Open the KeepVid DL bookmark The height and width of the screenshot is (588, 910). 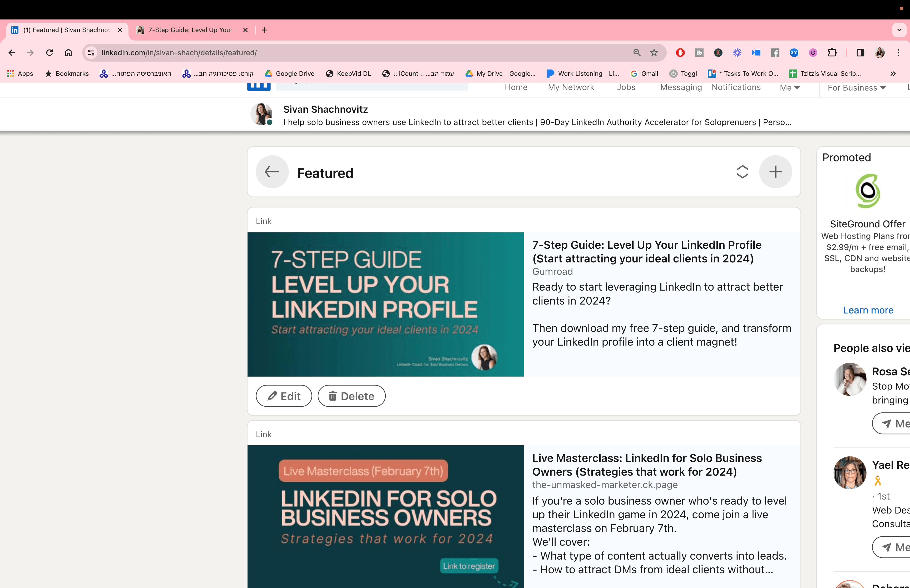pyautogui.click(x=348, y=74)
